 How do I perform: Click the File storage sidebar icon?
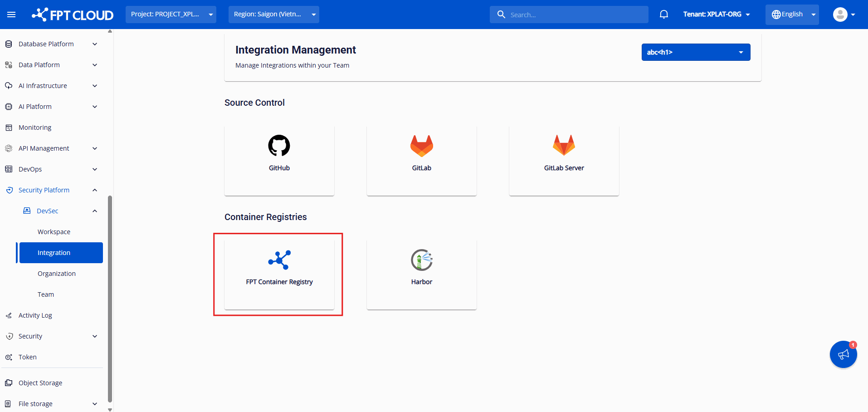click(x=9, y=404)
